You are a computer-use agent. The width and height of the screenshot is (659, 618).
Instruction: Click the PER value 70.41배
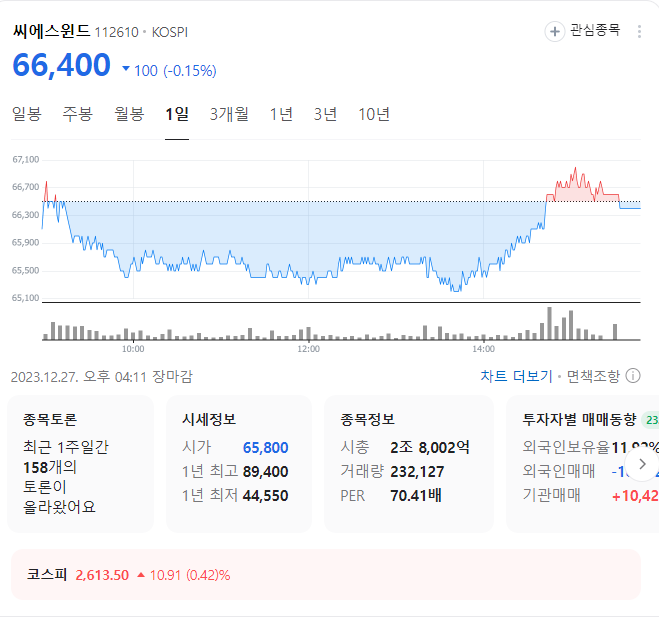pyautogui.click(x=416, y=496)
